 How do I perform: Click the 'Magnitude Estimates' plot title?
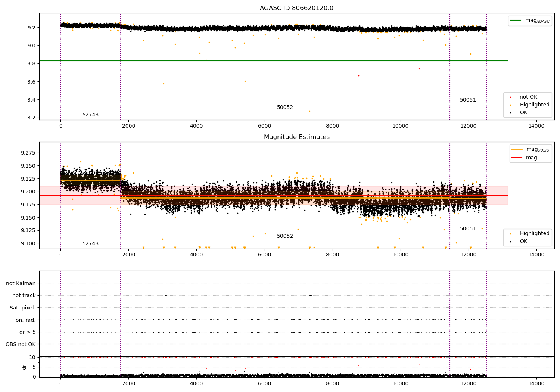[297, 137]
